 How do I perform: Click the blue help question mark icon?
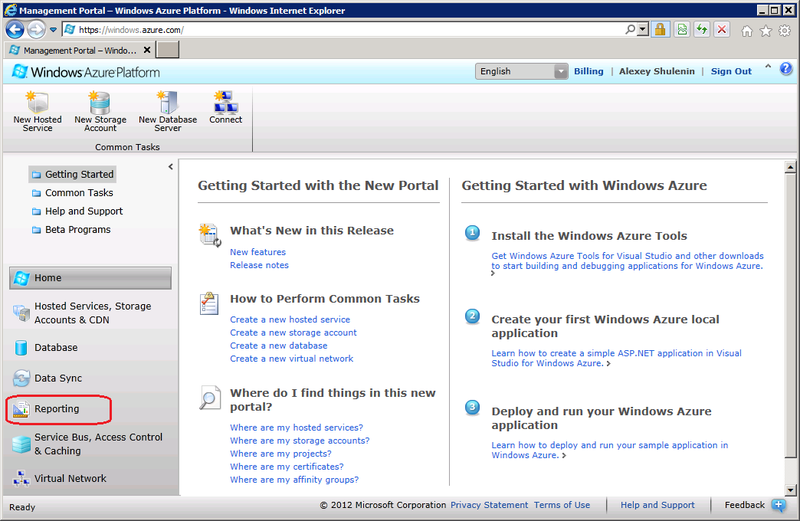pyautogui.click(x=786, y=68)
